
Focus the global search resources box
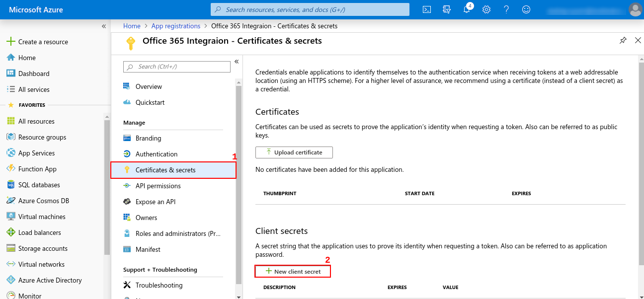(311, 9)
